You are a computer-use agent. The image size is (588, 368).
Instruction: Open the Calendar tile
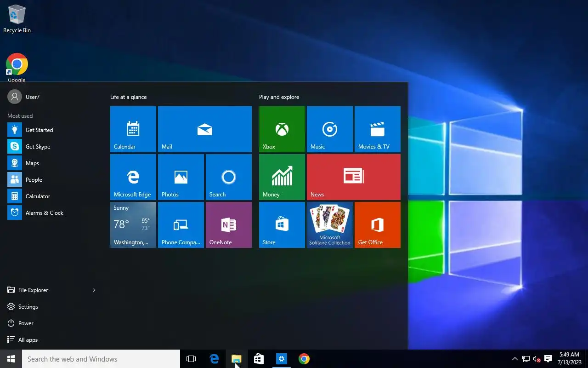point(133,129)
